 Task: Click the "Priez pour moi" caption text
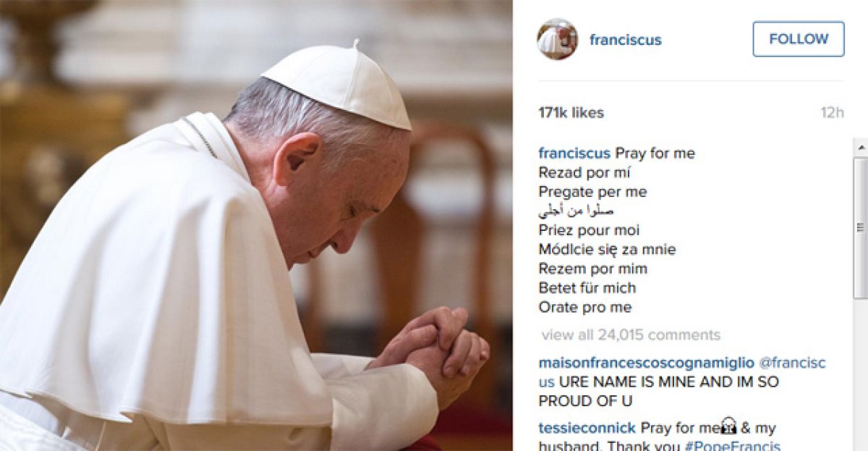point(589,230)
